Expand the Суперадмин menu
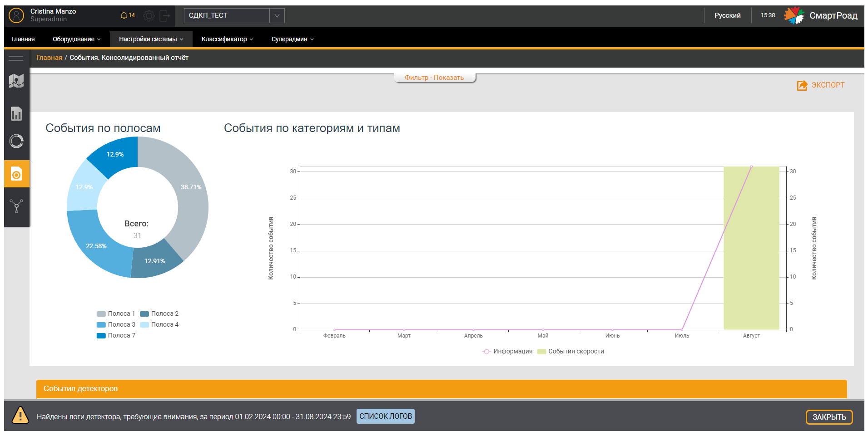Screen dimensions: 868x436 [293, 39]
